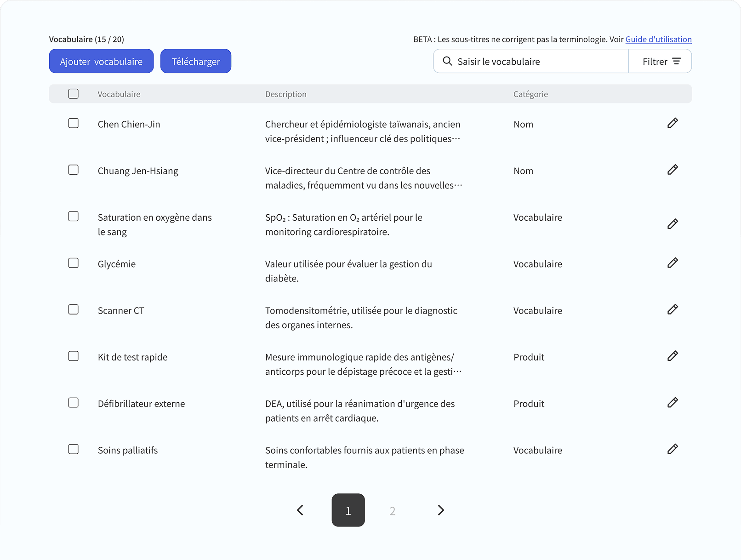Toggle the select-all checkbox in header

tap(74, 94)
